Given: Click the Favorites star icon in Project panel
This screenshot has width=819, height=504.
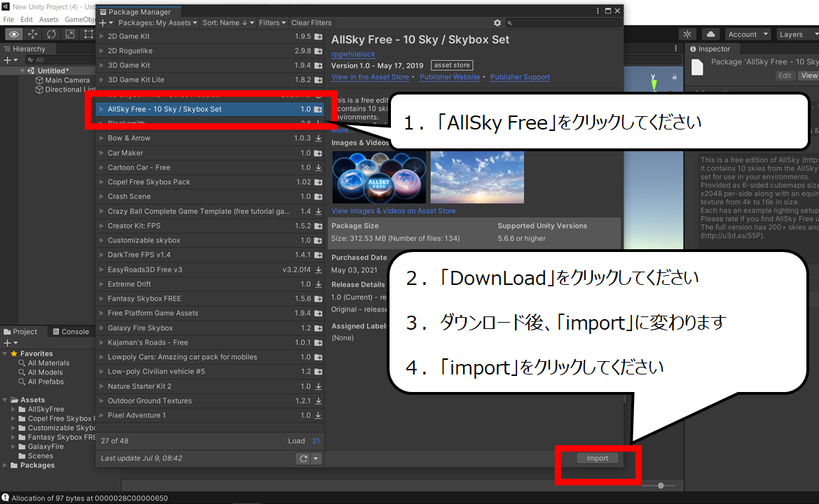Looking at the screenshot, I should [14, 353].
